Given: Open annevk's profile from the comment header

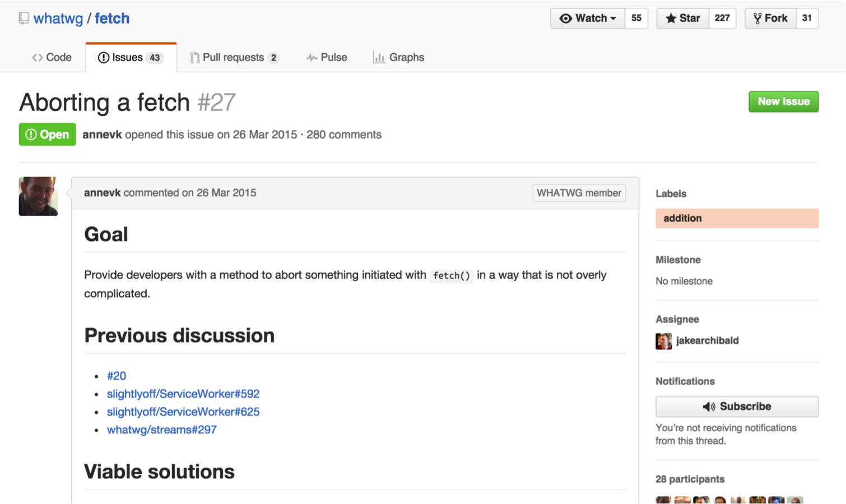Looking at the screenshot, I should [102, 193].
